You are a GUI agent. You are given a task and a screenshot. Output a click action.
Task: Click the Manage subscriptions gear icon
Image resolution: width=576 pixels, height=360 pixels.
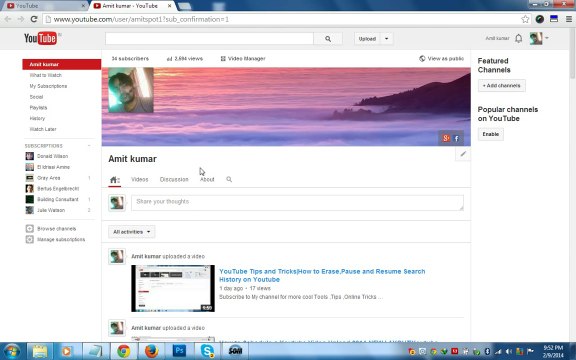pos(29,240)
